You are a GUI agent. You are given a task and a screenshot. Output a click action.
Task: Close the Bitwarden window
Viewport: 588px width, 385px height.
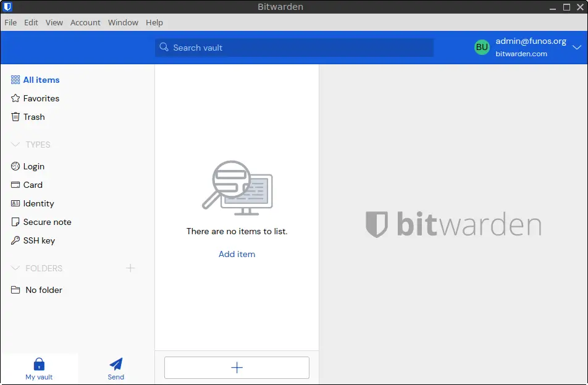pos(580,7)
